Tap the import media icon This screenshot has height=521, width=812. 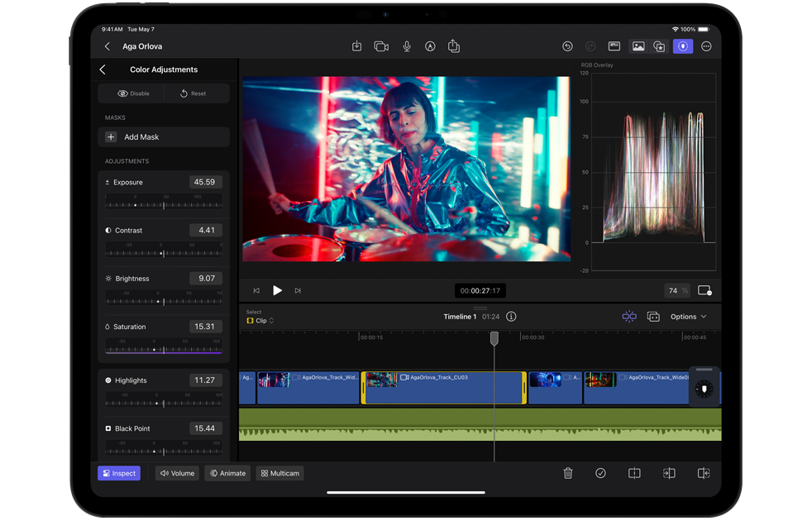coord(356,46)
